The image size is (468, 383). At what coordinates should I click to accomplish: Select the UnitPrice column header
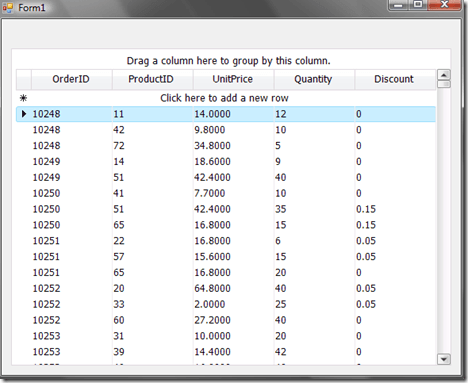pyautogui.click(x=233, y=79)
